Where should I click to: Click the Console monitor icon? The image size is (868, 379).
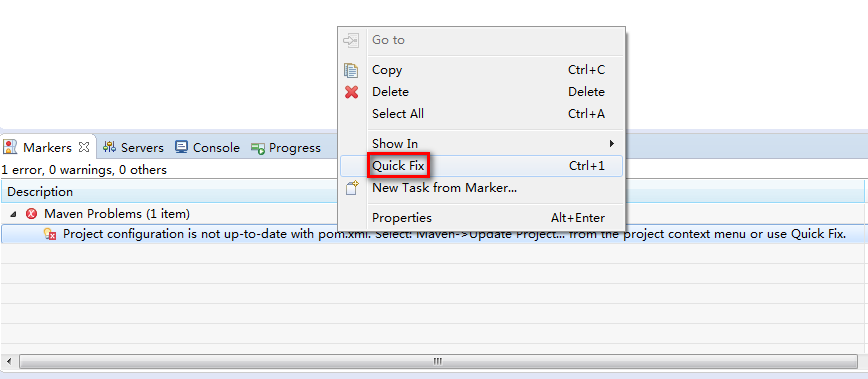point(181,147)
